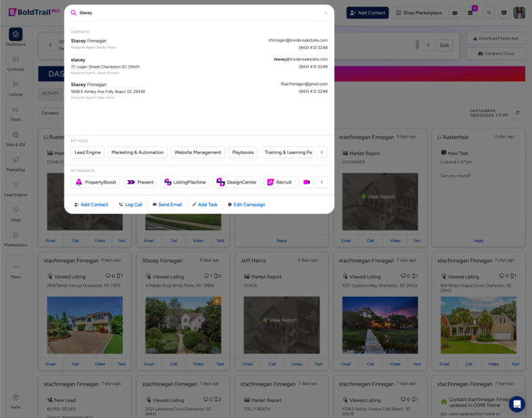Image resolution: width=532 pixels, height=418 pixels.
Task: Select Stacey Finnegan 1606 E Ashley contact
Action: pos(199,91)
